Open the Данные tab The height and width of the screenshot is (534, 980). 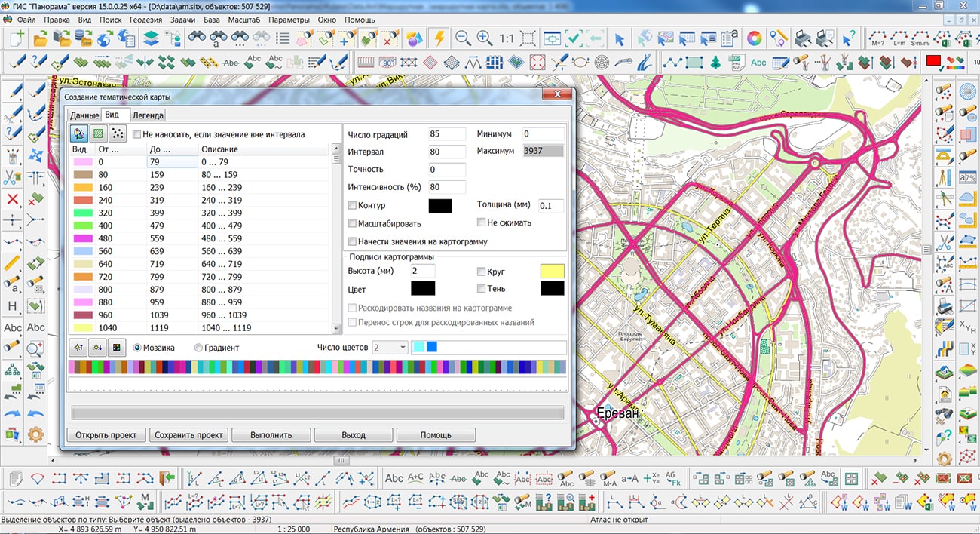click(84, 115)
